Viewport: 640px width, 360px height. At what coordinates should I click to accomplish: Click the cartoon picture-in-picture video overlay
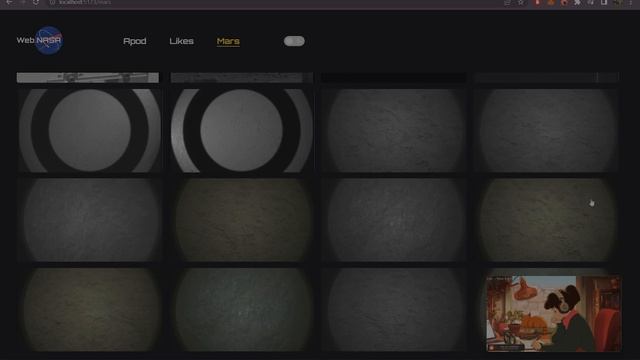pos(554,313)
